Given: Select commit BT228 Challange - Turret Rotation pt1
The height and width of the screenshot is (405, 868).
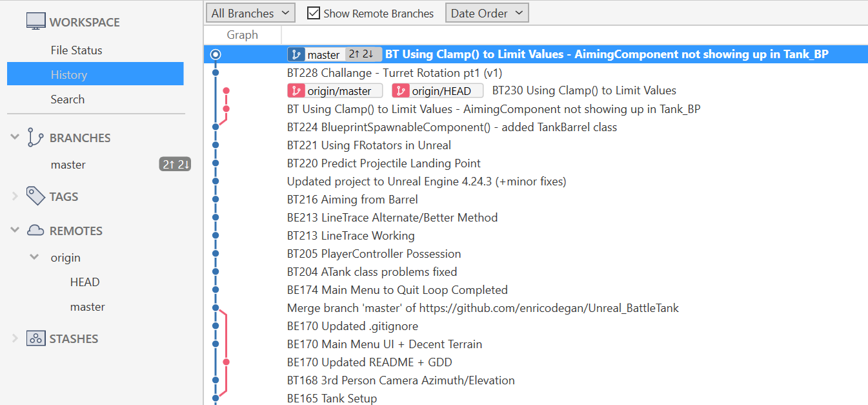Looking at the screenshot, I should (x=394, y=73).
